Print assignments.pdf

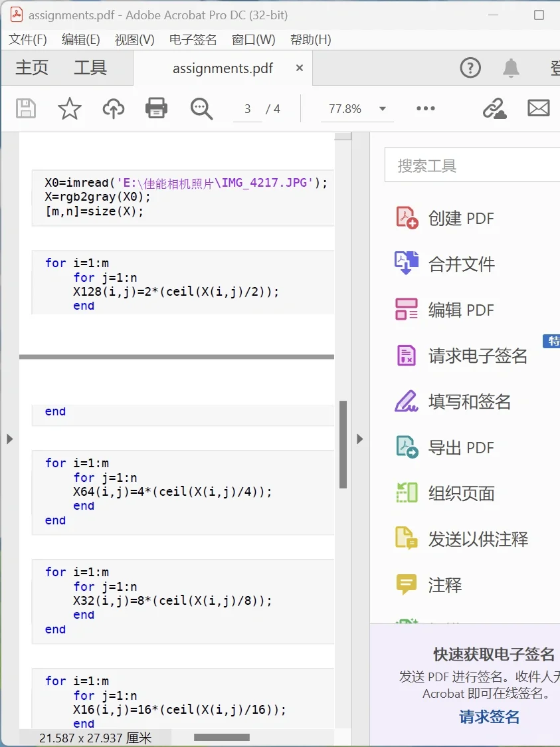pos(157,108)
